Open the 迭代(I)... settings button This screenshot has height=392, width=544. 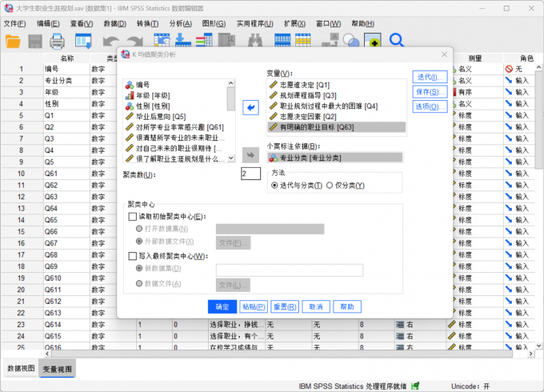[431, 77]
